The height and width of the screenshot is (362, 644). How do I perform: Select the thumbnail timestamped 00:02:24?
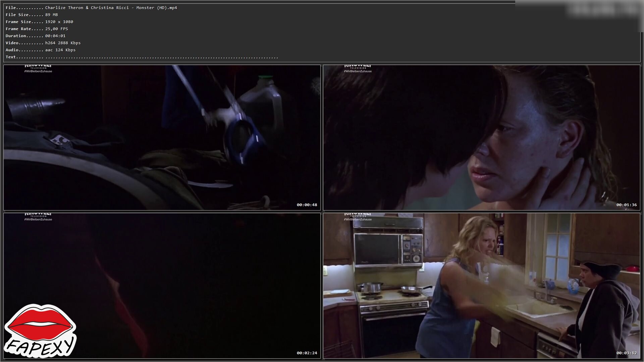click(162, 286)
